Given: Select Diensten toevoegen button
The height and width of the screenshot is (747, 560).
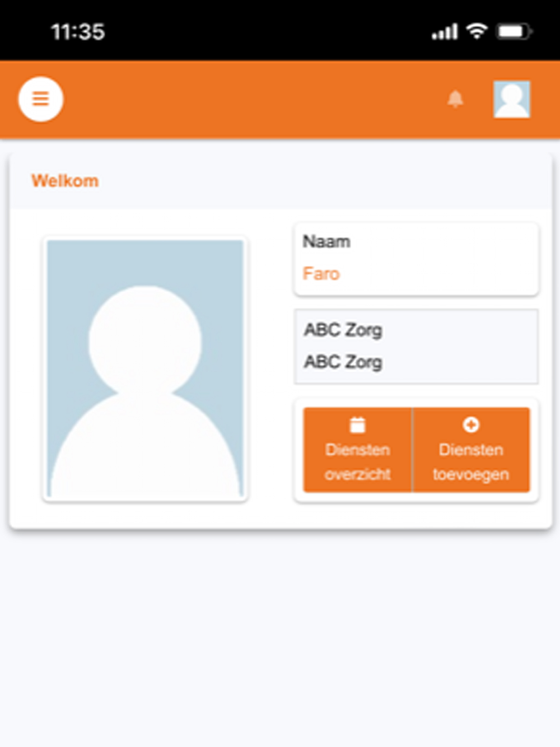Looking at the screenshot, I should (471, 450).
